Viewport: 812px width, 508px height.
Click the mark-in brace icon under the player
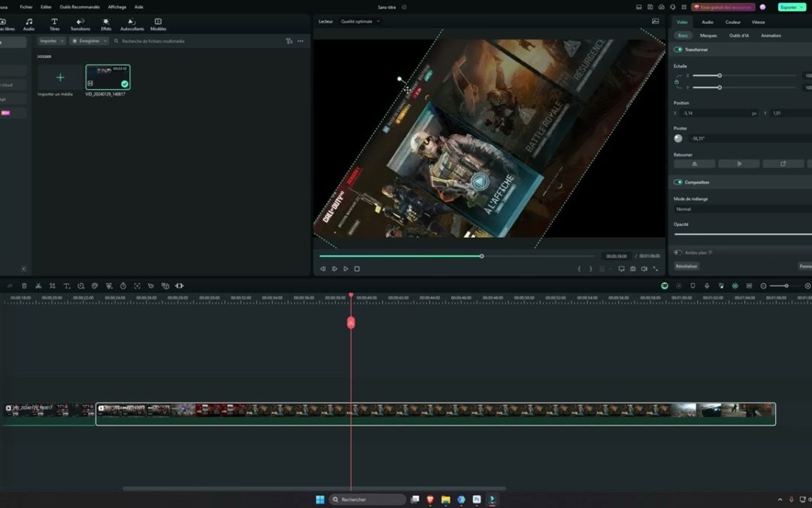[x=579, y=269]
